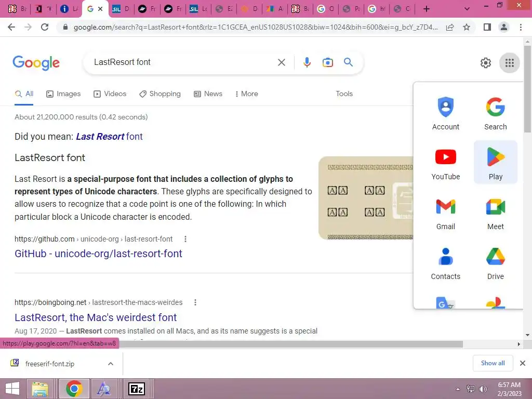Click the address bar URL
Viewport: 532px width, 399px height.
pyautogui.click(x=255, y=27)
